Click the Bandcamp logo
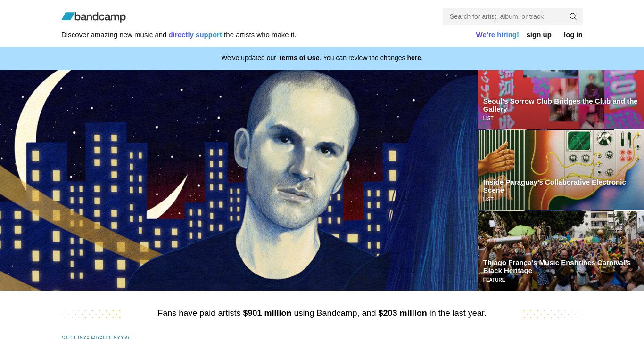 [x=93, y=17]
